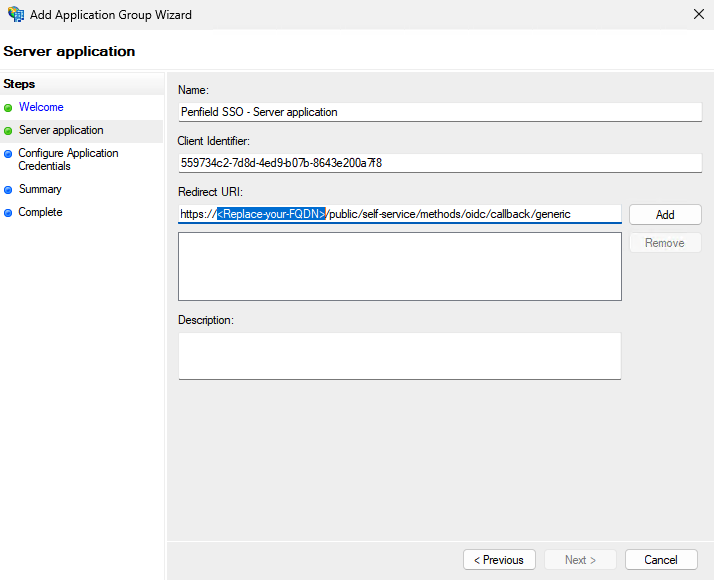Click the wizard application icon in title bar
Image resolution: width=714 pixels, height=580 pixels.
pyautogui.click(x=16, y=14)
